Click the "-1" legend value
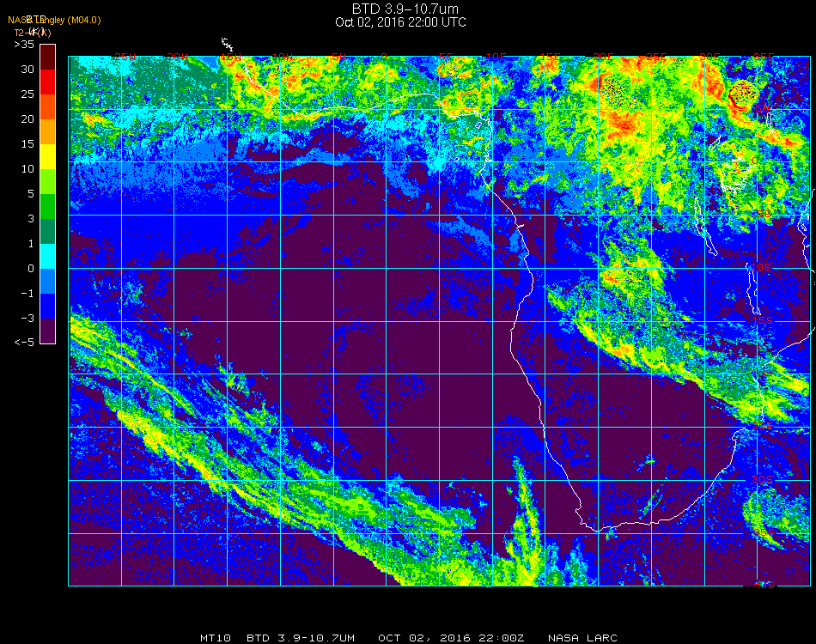Image resolution: width=816 pixels, height=644 pixels. [27, 294]
